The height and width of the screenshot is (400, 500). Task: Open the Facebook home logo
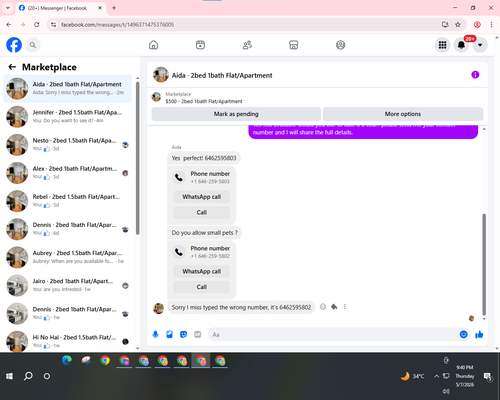[14, 45]
